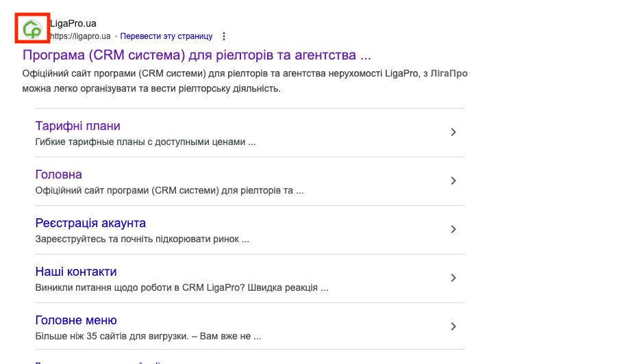This screenshot has height=364, width=626.
Task: Select the Головне меню sitelink
Action: point(76,320)
